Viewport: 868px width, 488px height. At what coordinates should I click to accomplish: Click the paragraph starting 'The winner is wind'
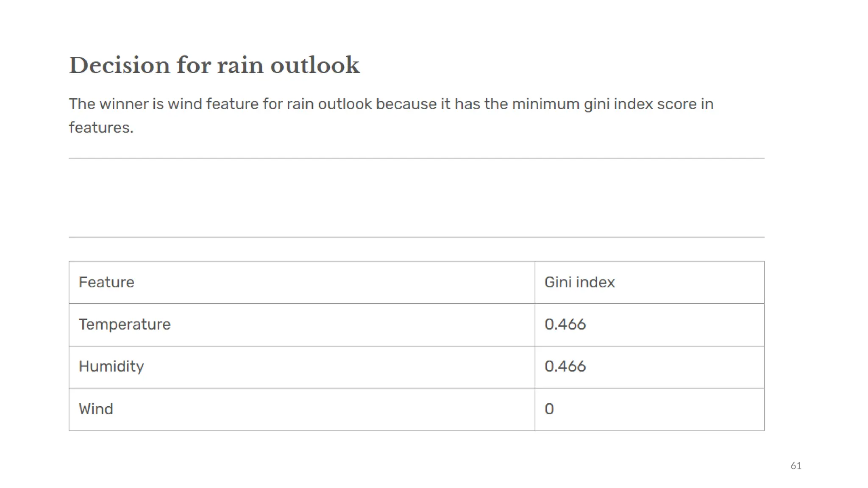(x=391, y=116)
